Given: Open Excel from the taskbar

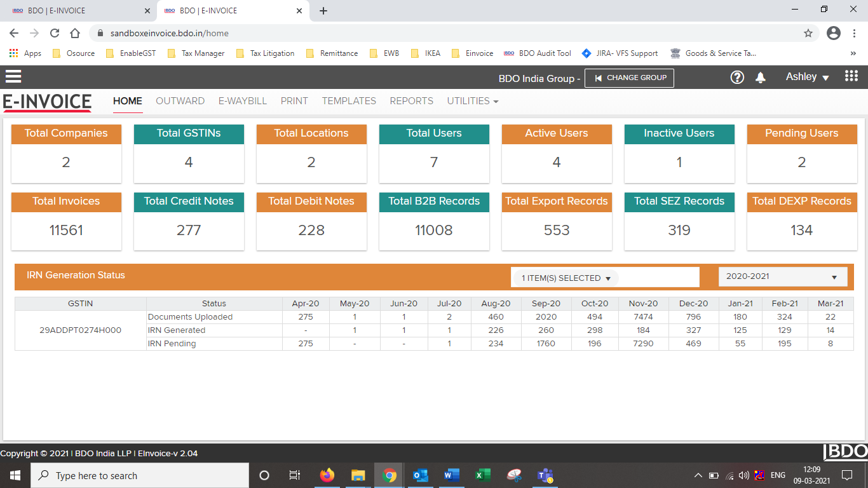Looking at the screenshot, I should click(482, 475).
